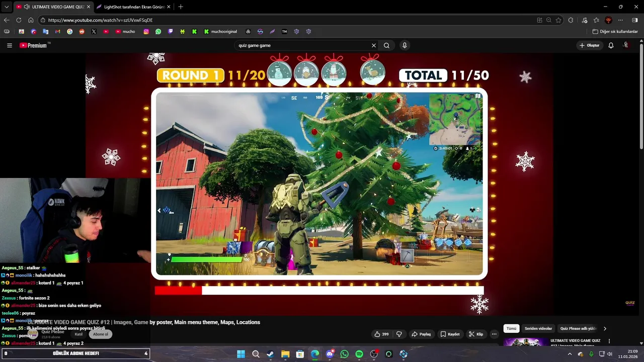Open a new browser tab
This screenshot has height=362, width=644.
(181, 7)
